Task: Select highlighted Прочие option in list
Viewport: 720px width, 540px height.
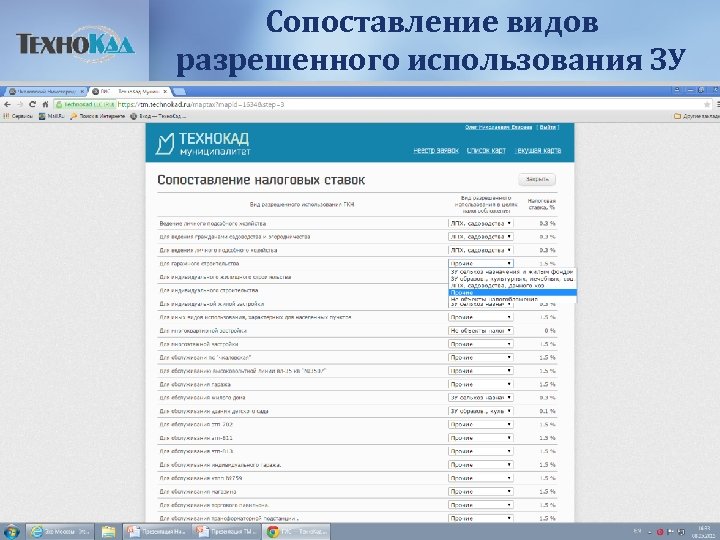Action: [x=512, y=292]
